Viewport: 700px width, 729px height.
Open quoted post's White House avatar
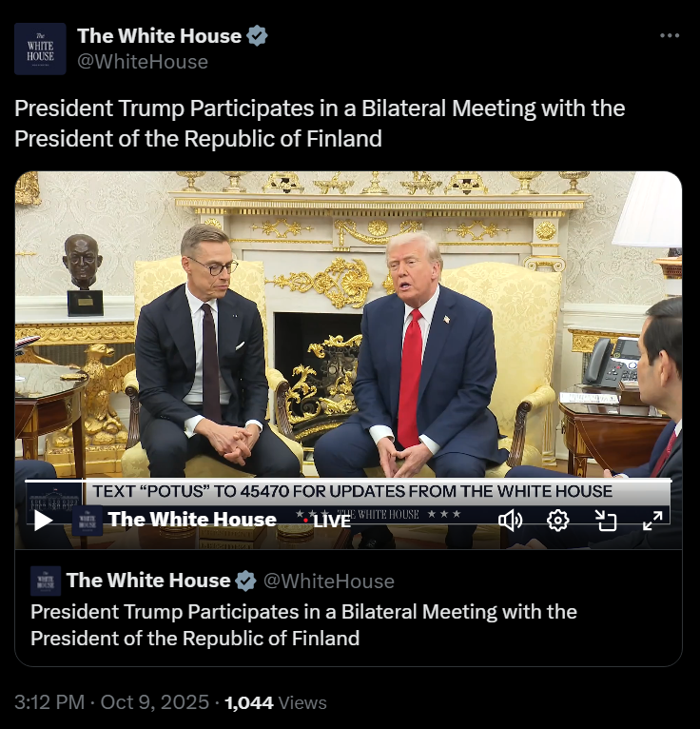pos(46,581)
